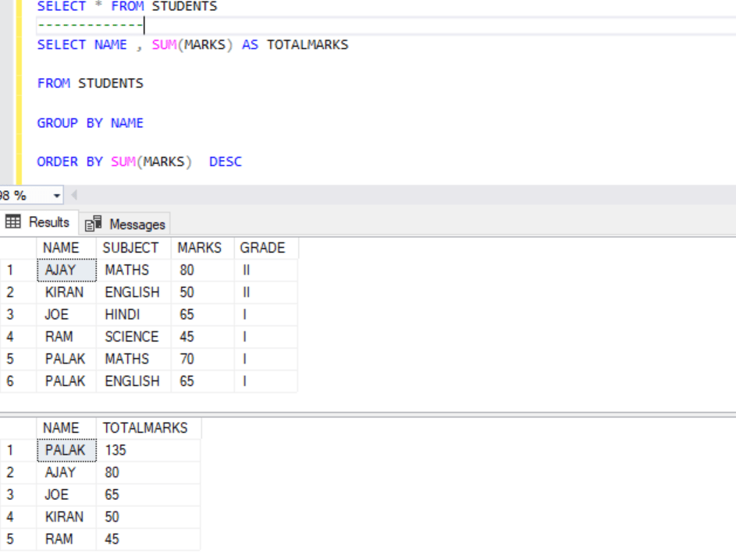Click the TOTALMARKS column header
736x560 pixels.
(x=145, y=427)
